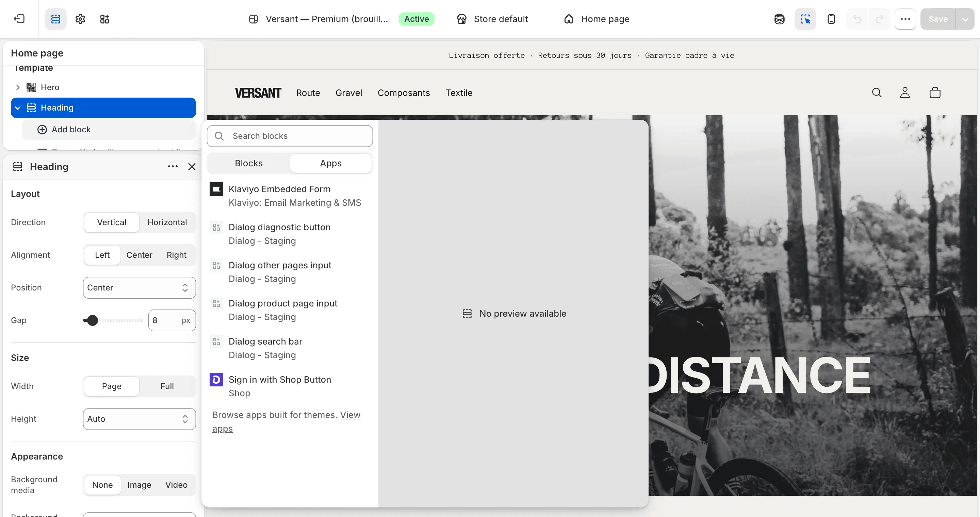Viewport: 980px width, 517px height.
Task: Open theme settings gear icon
Action: click(80, 19)
